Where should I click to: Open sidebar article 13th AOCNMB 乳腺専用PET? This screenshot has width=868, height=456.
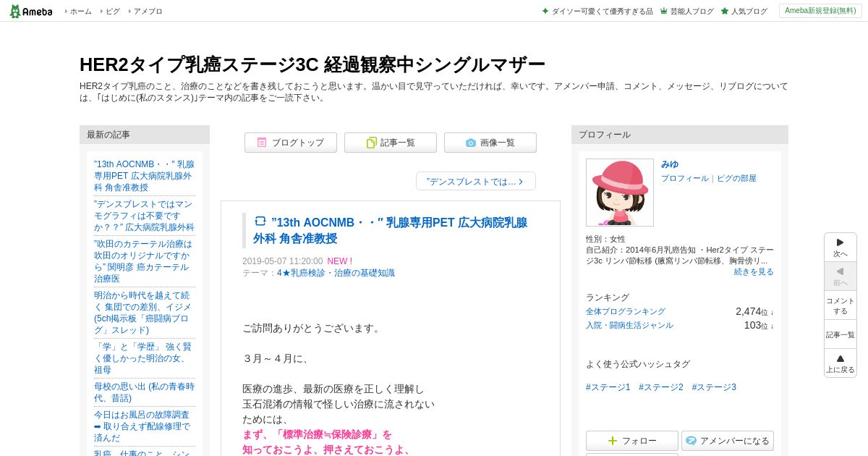(144, 176)
